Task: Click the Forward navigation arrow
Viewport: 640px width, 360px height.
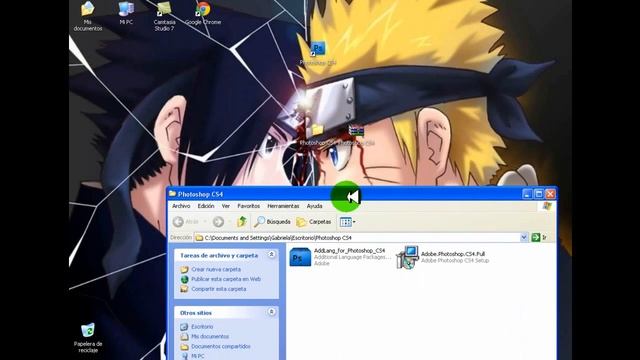Action: [218, 222]
